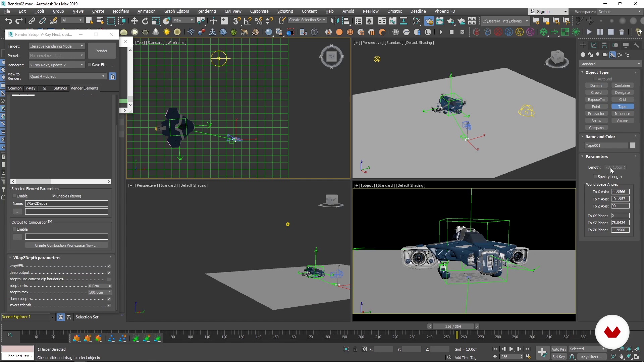
Task: Tick Enable under Output to Combustion
Action: point(14,229)
